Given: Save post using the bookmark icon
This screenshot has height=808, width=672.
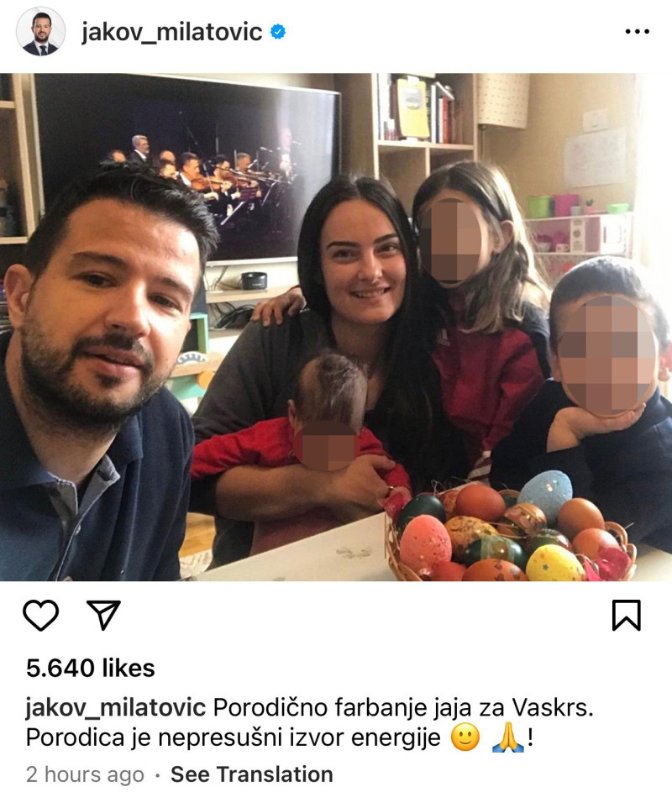Looking at the screenshot, I should click(x=626, y=616).
